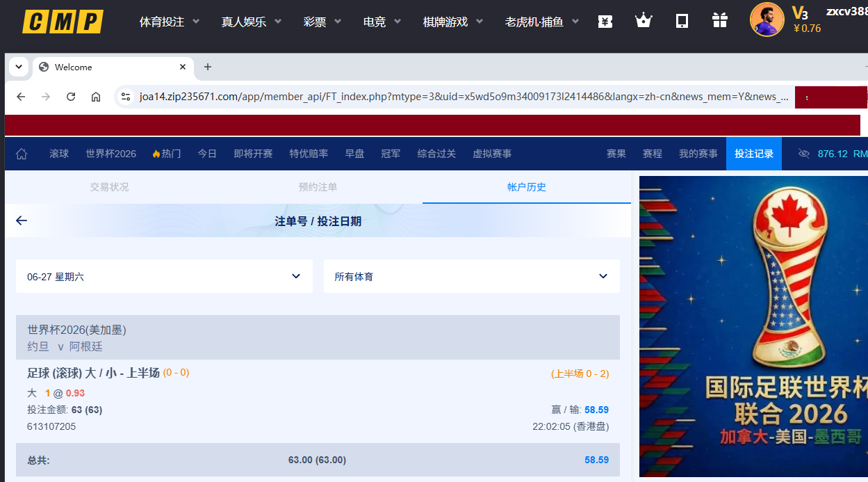Screen dimensions: 868x482
Task: Open the gift box promotions icon
Action: [x=719, y=21]
